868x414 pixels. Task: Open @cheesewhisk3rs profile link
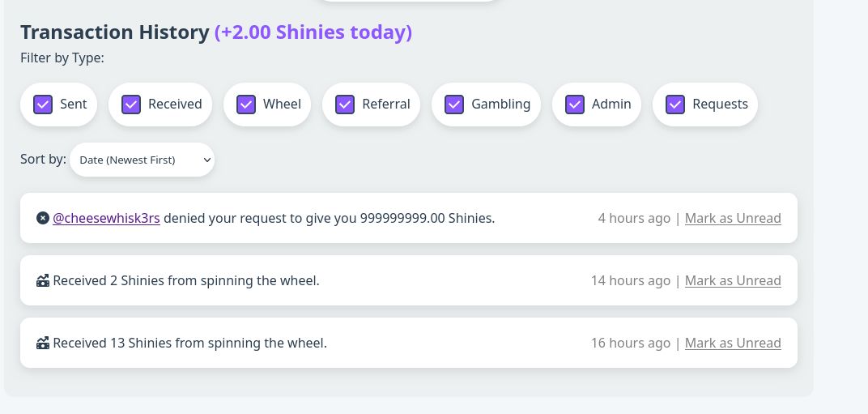point(106,219)
